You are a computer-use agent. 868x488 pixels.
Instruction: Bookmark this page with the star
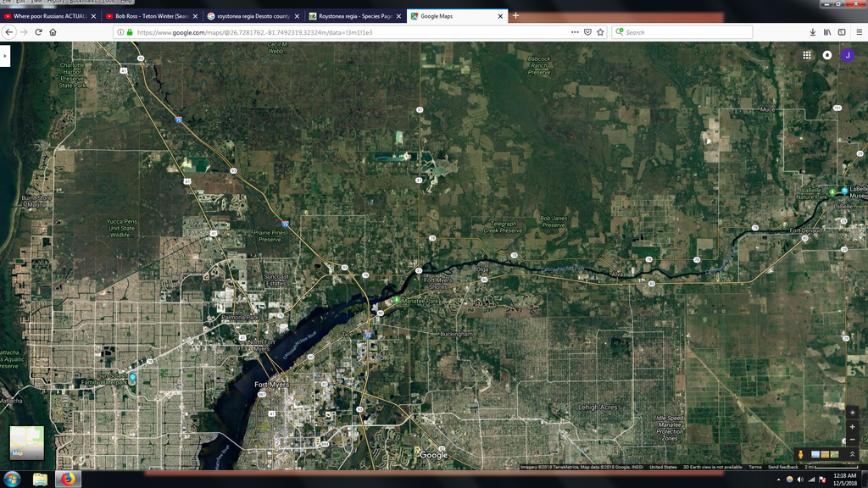point(601,32)
